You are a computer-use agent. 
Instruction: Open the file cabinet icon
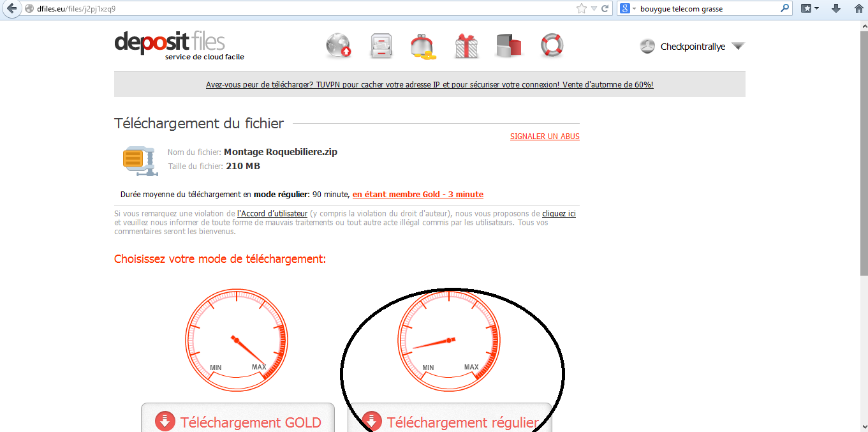(x=381, y=47)
